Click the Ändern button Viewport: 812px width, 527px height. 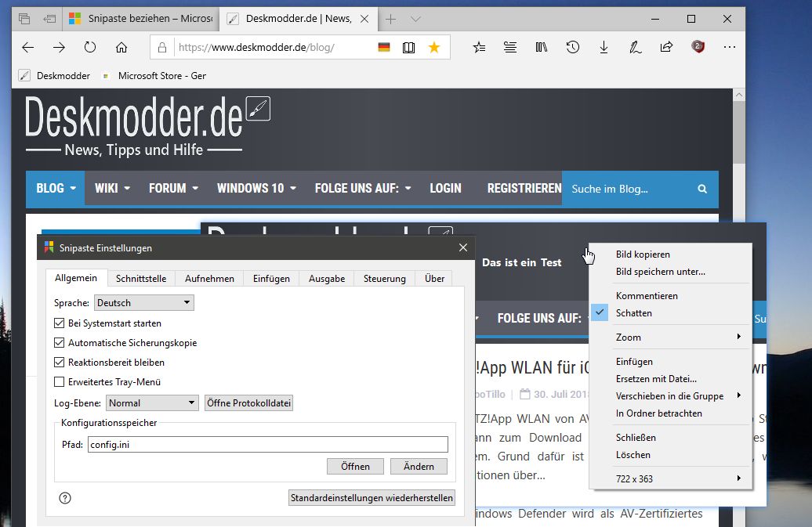click(419, 467)
